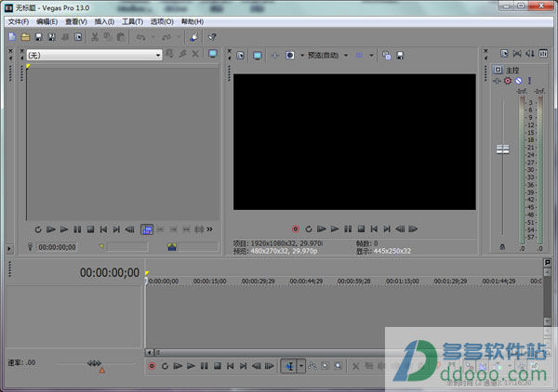
Task: Click the trimmer timecode field 00:00:00;00
Action: (x=57, y=247)
